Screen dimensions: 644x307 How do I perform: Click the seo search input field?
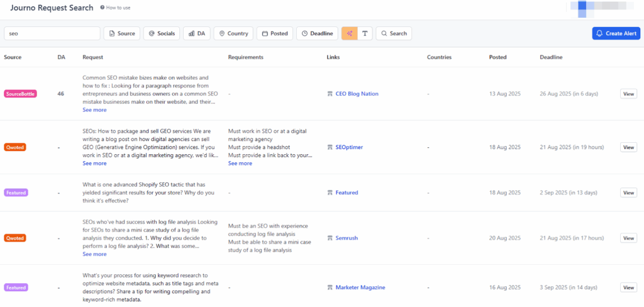pos(52,33)
